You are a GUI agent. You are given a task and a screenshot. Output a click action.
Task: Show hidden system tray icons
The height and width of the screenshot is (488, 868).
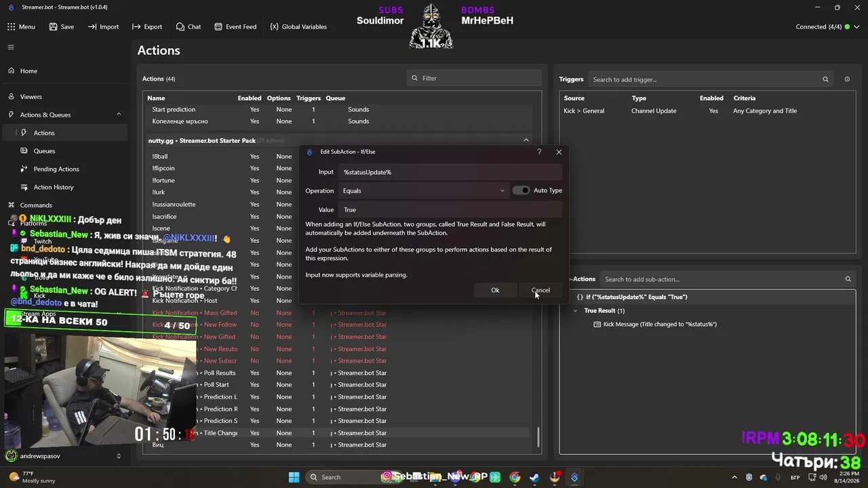point(735,477)
